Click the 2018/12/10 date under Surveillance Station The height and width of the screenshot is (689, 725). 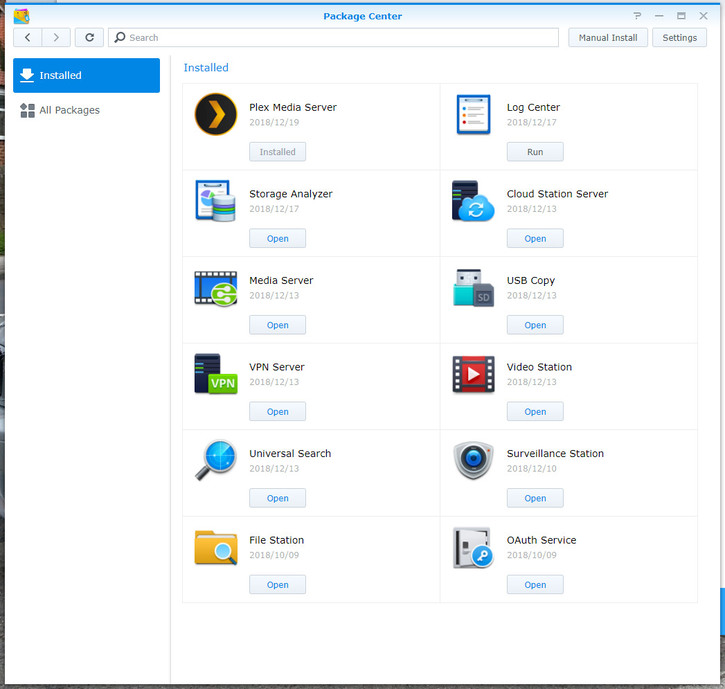coord(532,468)
